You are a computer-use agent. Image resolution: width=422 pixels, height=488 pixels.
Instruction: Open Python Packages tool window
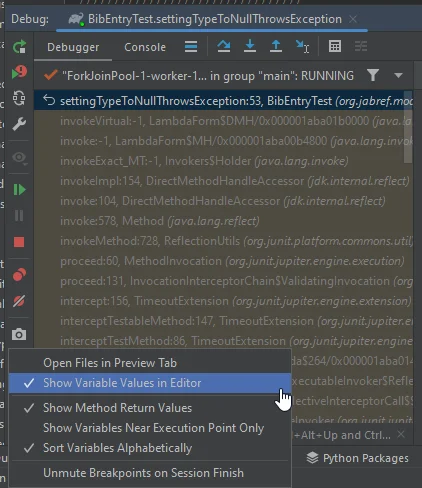pyautogui.click(x=357, y=458)
